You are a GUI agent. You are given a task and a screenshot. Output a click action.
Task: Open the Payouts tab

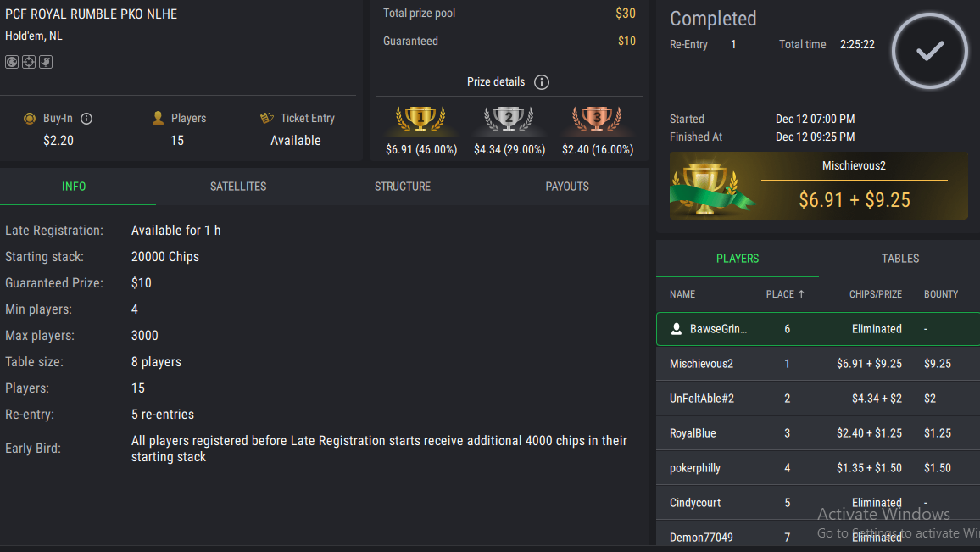pyautogui.click(x=567, y=187)
